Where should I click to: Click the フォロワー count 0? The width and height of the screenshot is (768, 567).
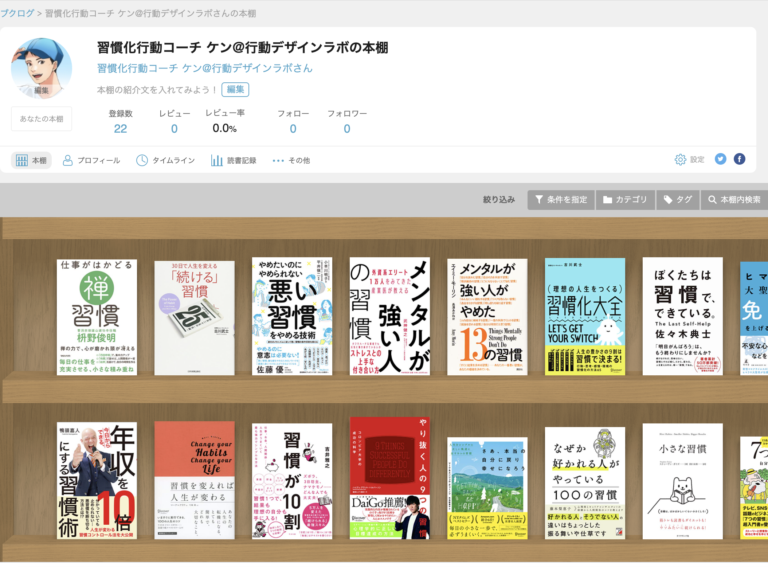347,129
